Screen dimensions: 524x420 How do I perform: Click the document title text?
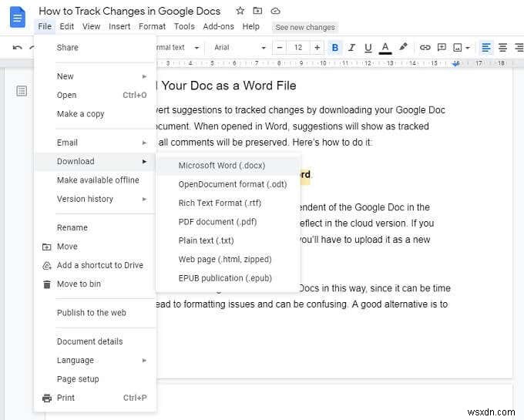coord(129,11)
